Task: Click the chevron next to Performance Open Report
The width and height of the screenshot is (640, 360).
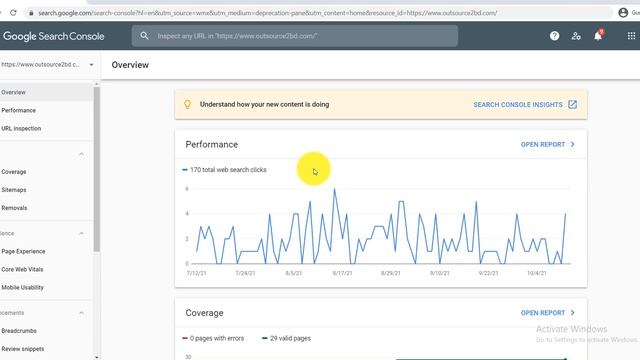Action: (x=573, y=144)
